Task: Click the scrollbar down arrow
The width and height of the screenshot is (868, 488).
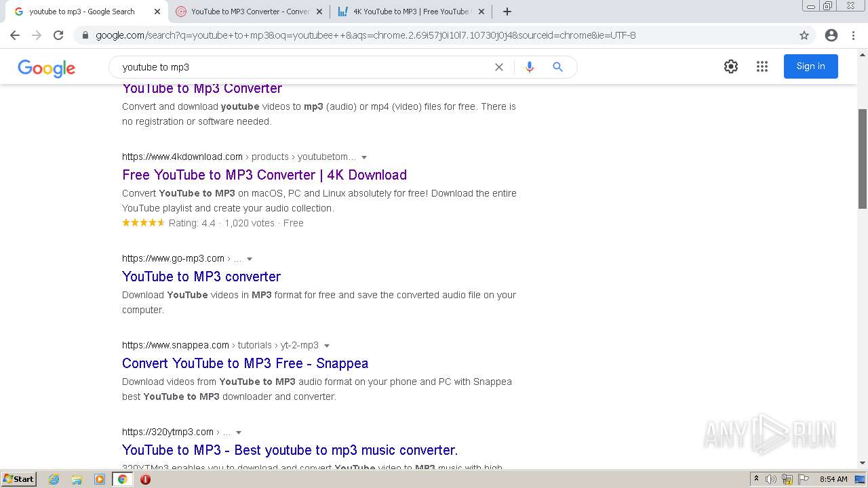Action: 863,463
